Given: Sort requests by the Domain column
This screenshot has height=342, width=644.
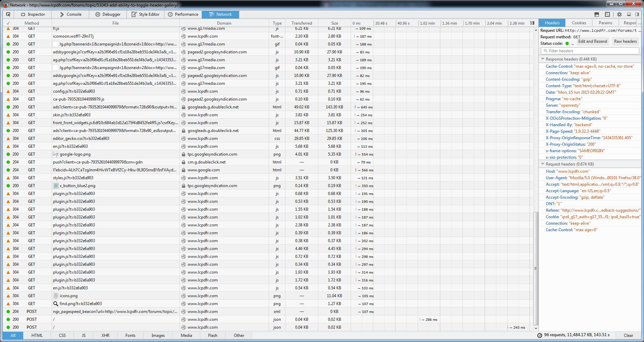Looking at the screenshot, I should point(224,23).
